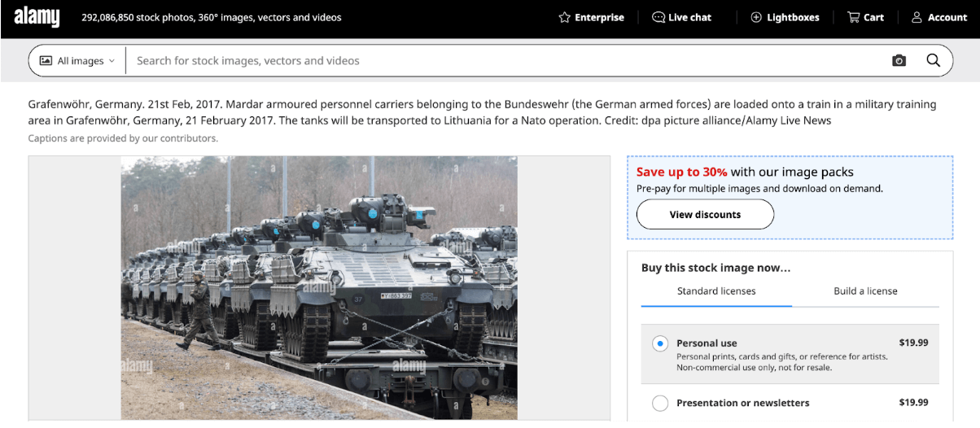Open the Account person icon
This screenshot has height=428, width=980.
917,17
